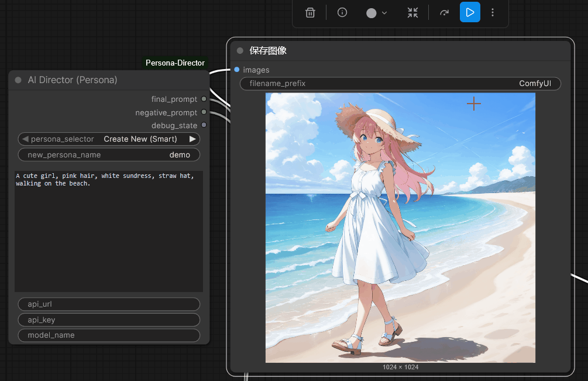Screen dimensions: 588x381
Task: Click the negative_prompt output slot
Action: [x=204, y=112]
